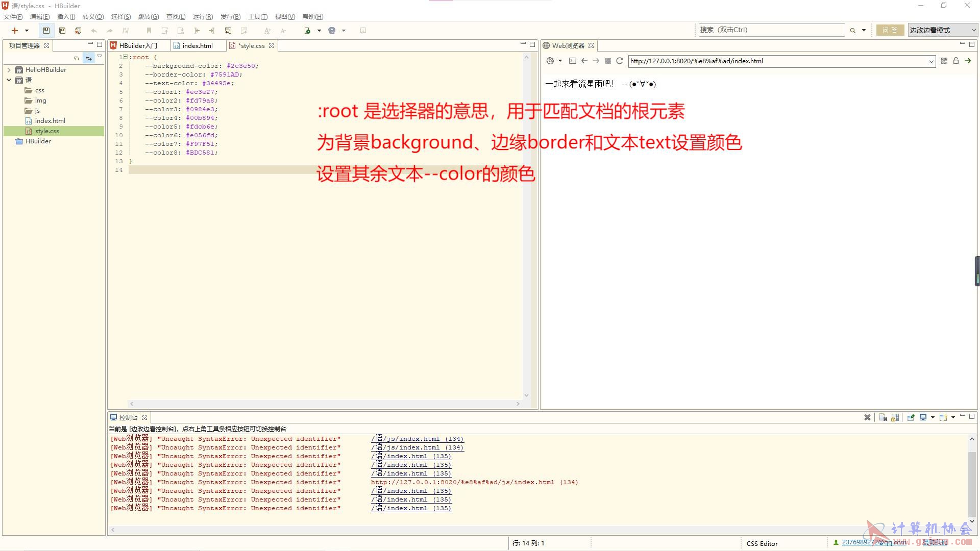This screenshot has height=551, width=980.
Task: Collapse the 语 project node
Action: coord(9,80)
